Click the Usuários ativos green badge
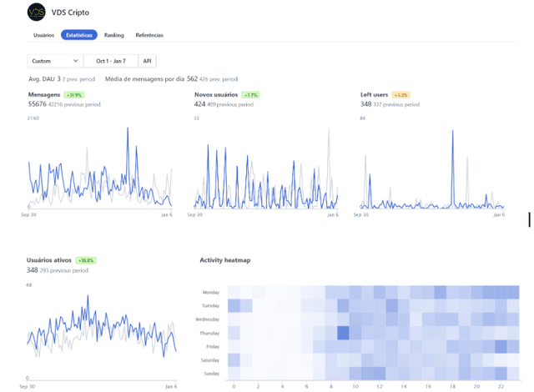The height and width of the screenshot is (392, 534). (x=86, y=260)
